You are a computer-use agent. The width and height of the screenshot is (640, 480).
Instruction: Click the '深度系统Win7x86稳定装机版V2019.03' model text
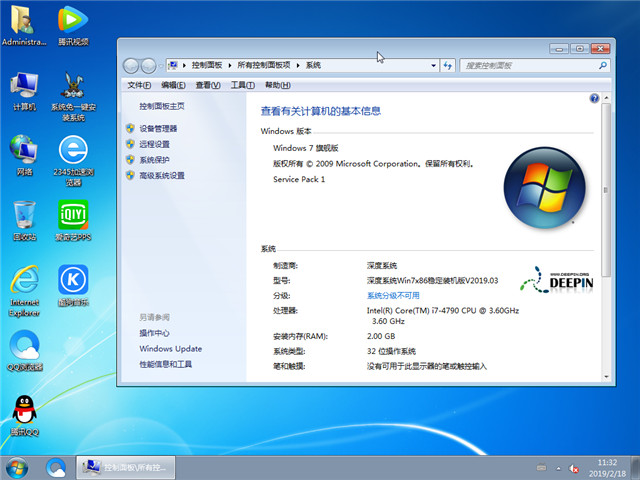click(x=432, y=280)
